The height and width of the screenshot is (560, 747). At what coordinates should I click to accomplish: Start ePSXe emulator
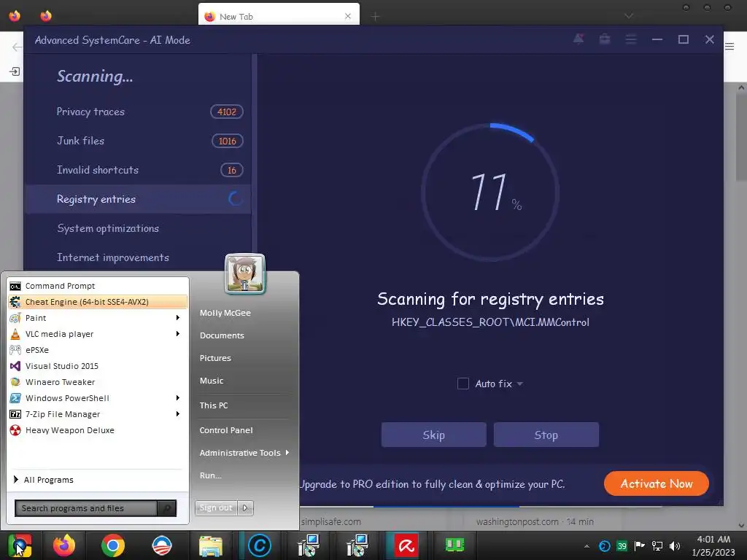coord(98,350)
